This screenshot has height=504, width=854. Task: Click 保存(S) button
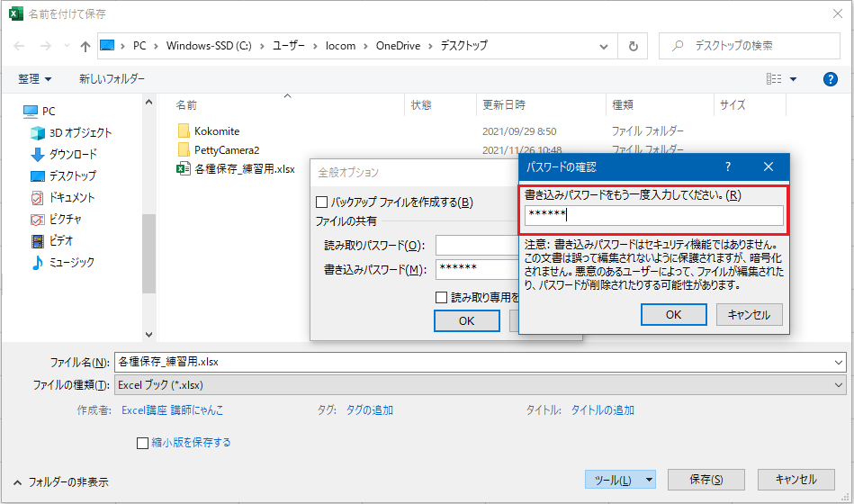tap(706, 480)
